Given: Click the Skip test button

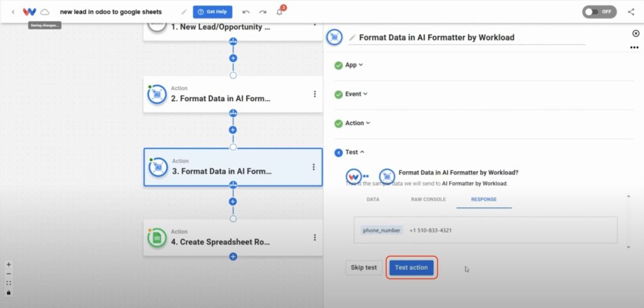Looking at the screenshot, I should 364,268.
